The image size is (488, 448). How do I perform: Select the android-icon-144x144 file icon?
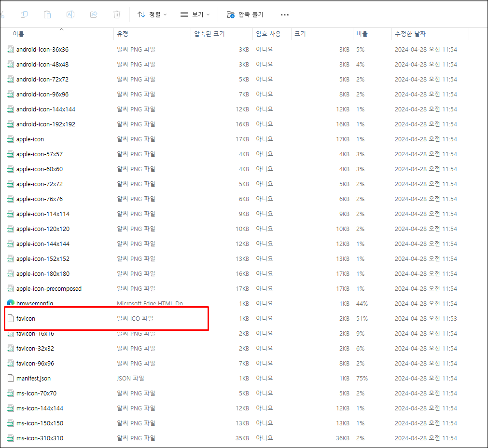10,109
